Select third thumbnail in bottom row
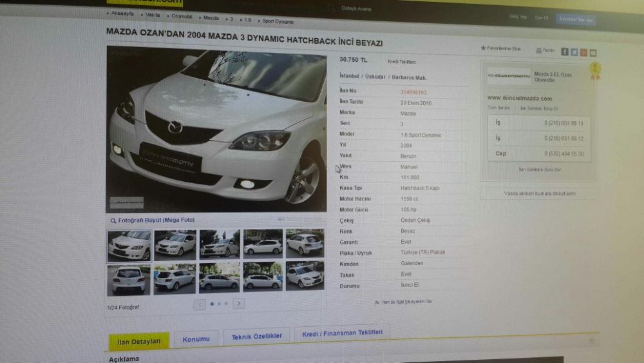 220,278
